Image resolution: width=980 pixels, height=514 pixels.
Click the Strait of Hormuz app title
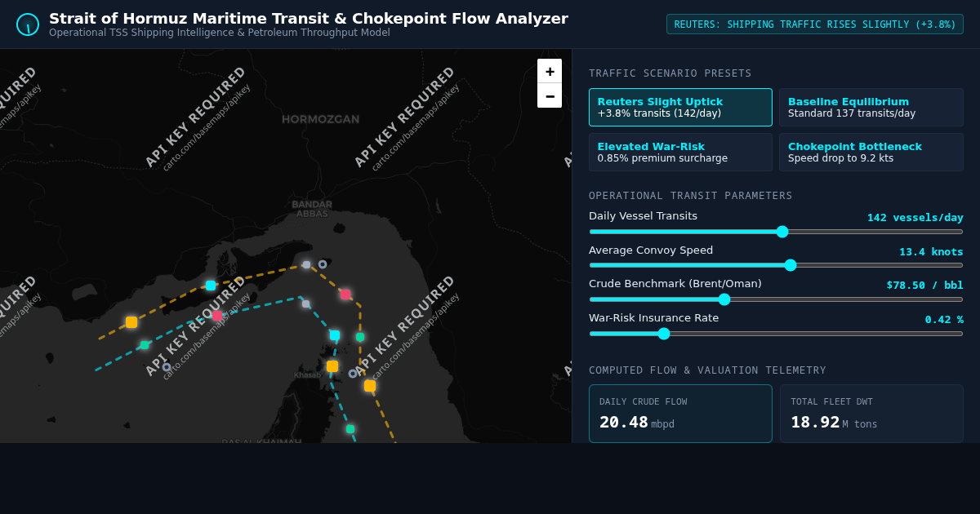pos(308,18)
